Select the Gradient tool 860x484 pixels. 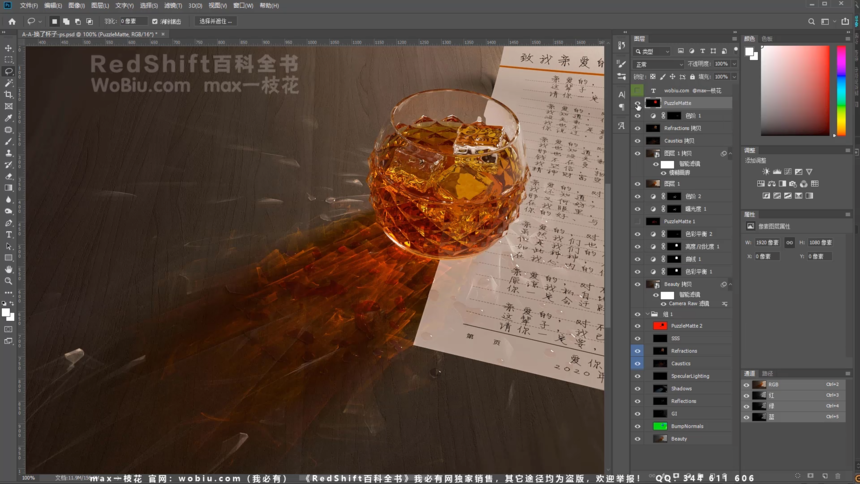tap(8, 188)
